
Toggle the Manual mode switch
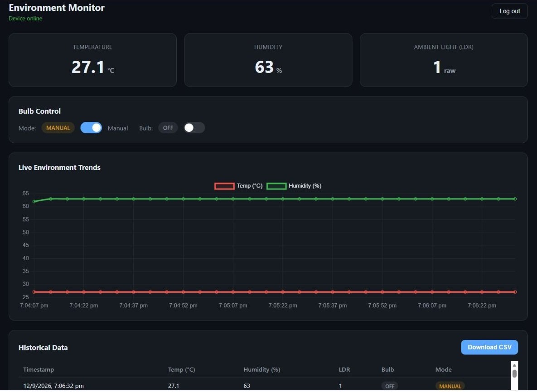point(91,128)
